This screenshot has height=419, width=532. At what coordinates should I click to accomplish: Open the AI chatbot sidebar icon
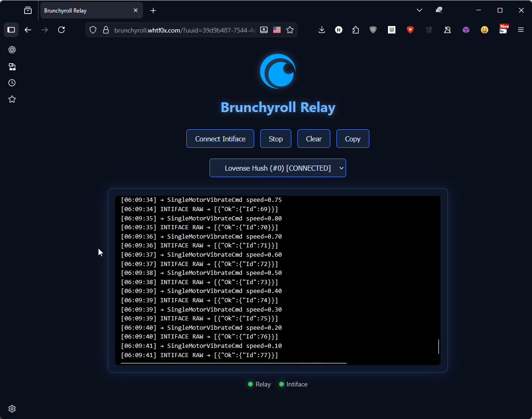(12, 50)
